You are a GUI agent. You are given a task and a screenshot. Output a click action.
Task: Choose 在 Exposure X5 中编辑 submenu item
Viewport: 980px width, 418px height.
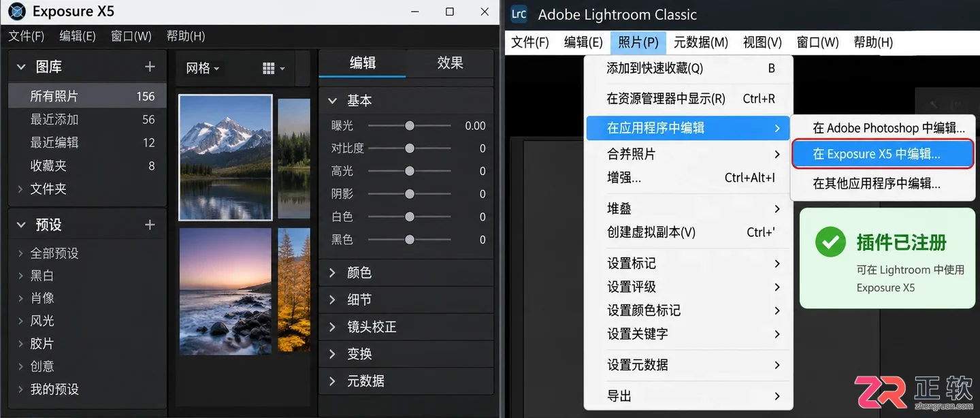point(883,154)
